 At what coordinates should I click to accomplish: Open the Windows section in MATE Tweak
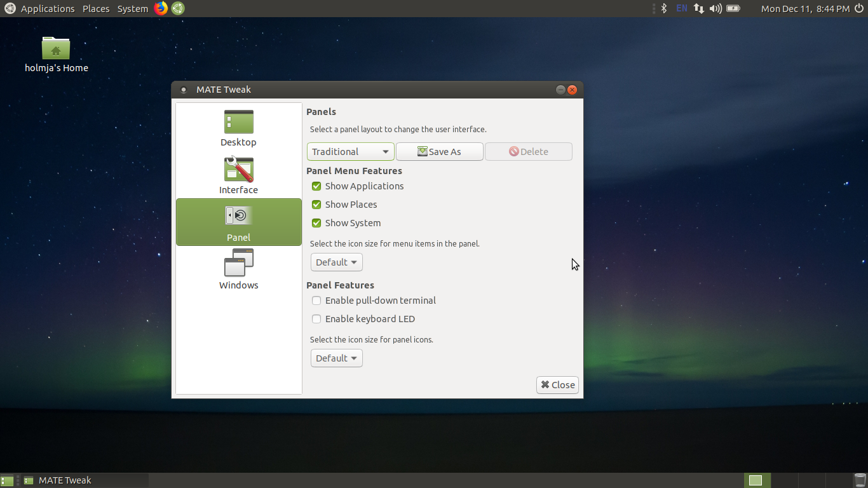tap(238, 269)
